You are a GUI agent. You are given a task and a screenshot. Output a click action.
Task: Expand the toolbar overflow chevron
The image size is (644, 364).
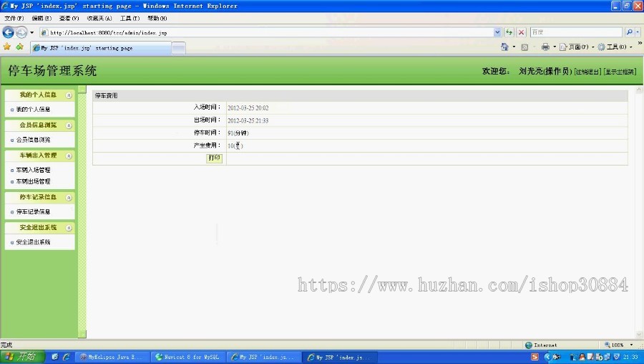coord(640,43)
